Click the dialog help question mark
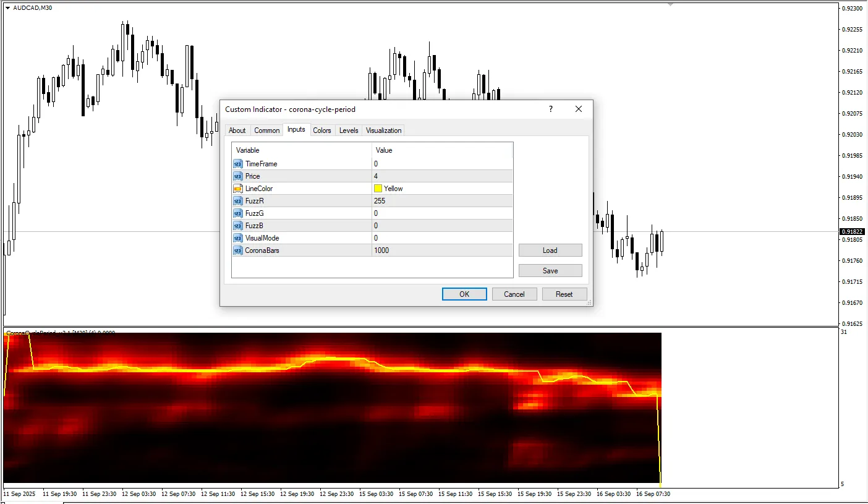The height and width of the screenshot is (504, 868). click(x=551, y=109)
